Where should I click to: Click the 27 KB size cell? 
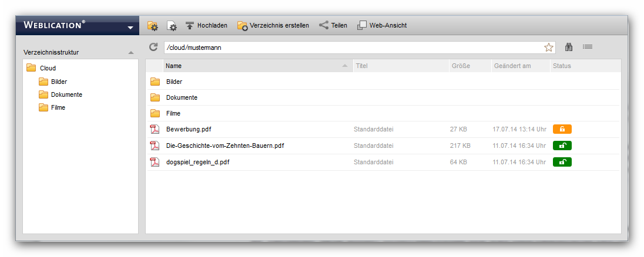pyautogui.click(x=458, y=129)
